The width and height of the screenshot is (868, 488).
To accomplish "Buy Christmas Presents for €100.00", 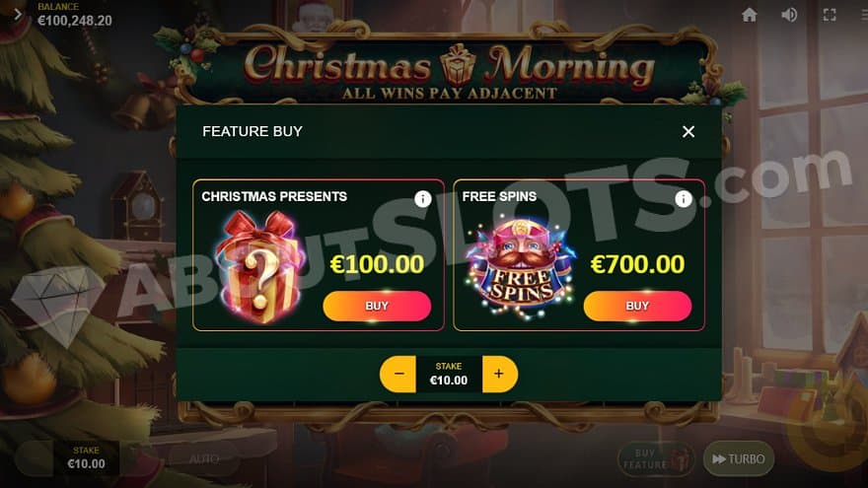I will click(x=377, y=306).
